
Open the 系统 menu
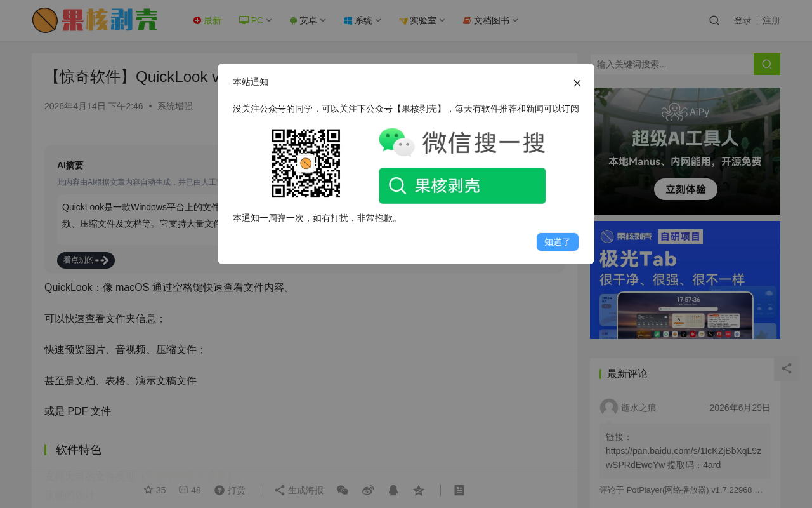tap(358, 20)
